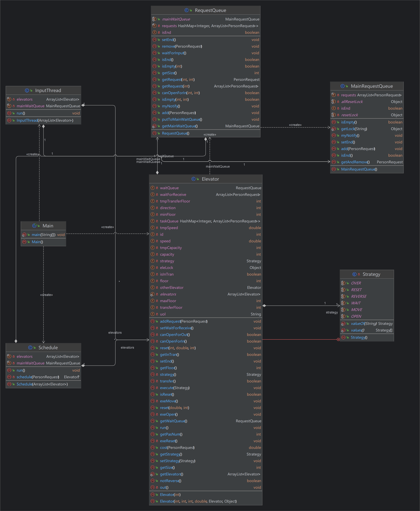Select the InputThread constructor row

[x=43, y=120]
